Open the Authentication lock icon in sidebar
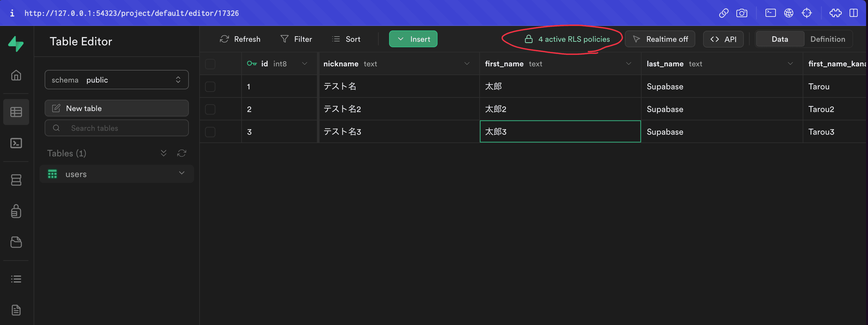The image size is (868, 325). click(16, 211)
